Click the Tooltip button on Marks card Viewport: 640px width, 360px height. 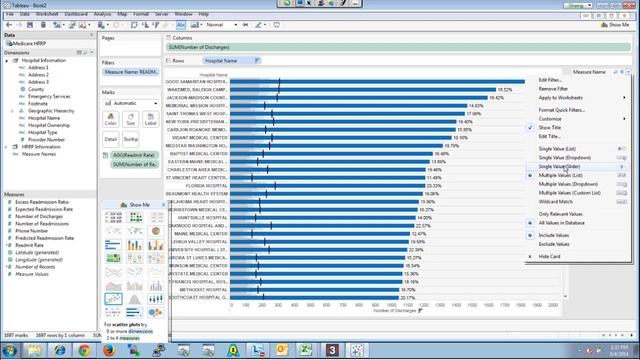coord(131,139)
